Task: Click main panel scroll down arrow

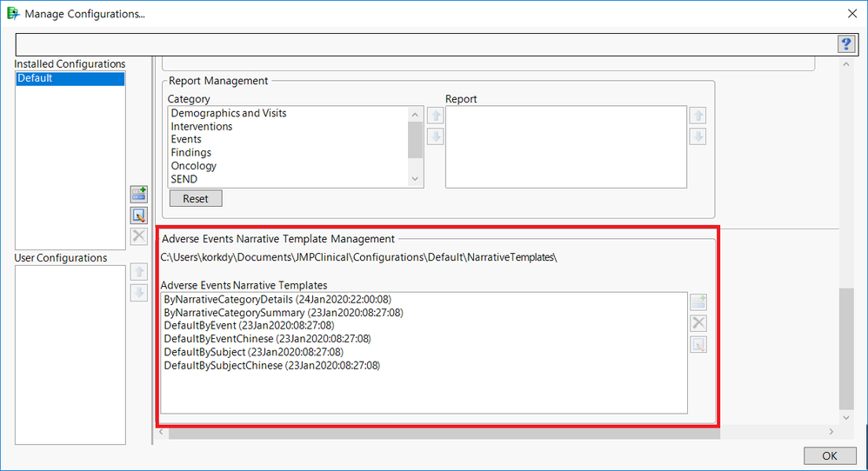Action: pos(846,417)
